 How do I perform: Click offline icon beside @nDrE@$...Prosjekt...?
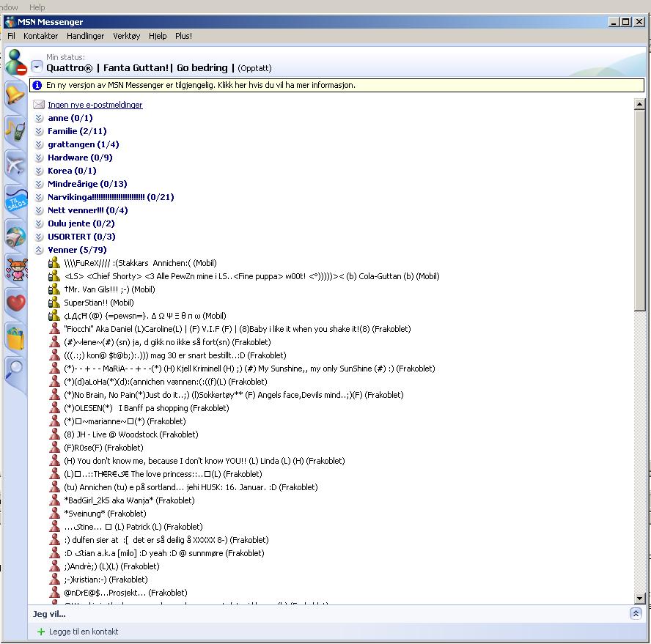[54, 592]
